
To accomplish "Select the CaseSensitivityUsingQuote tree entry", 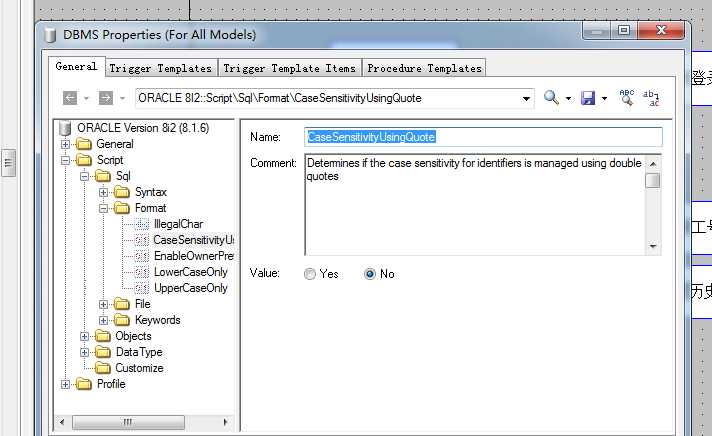I will click(x=193, y=240).
